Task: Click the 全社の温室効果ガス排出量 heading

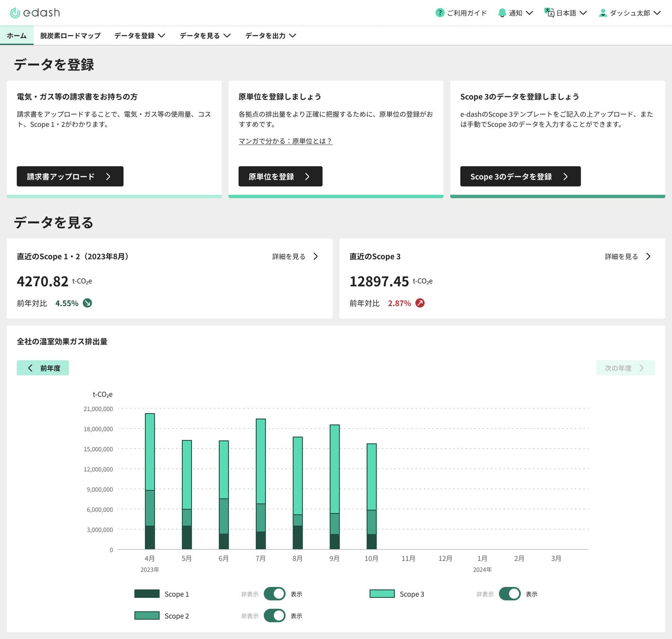Action: tap(62, 341)
